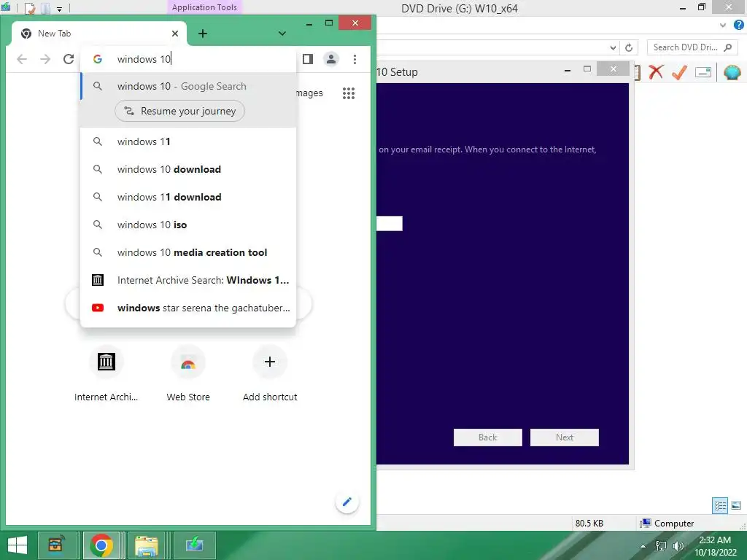Select the New Tab tab
Viewport: 747px width, 560px height.
coord(99,34)
